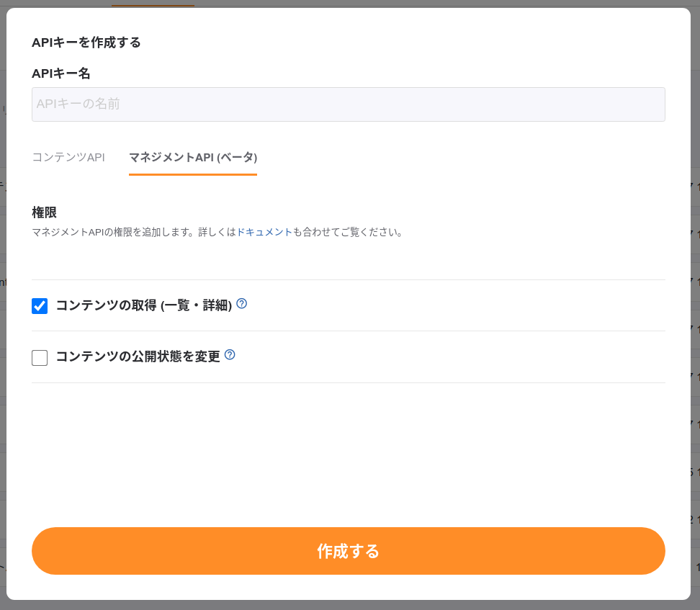Click the APIキーを作成する dialog title
Image resolution: width=700 pixels, height=610 pixels.
tap(86, 42)
